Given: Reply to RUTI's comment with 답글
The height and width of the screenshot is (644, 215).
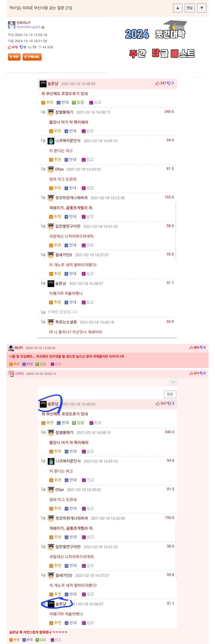Looking at the screenshot, I should click(41, 364).
